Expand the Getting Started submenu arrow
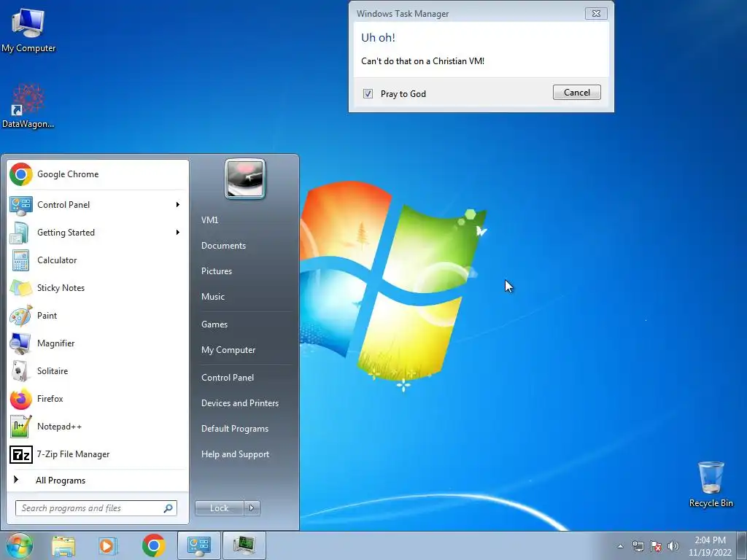The image size is (747, 560). (178, 233)
